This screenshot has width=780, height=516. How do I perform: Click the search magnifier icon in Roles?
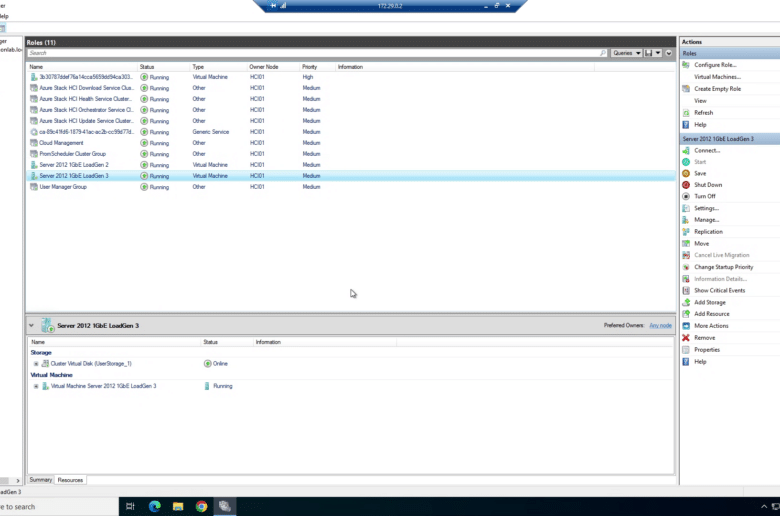[603, 53]
